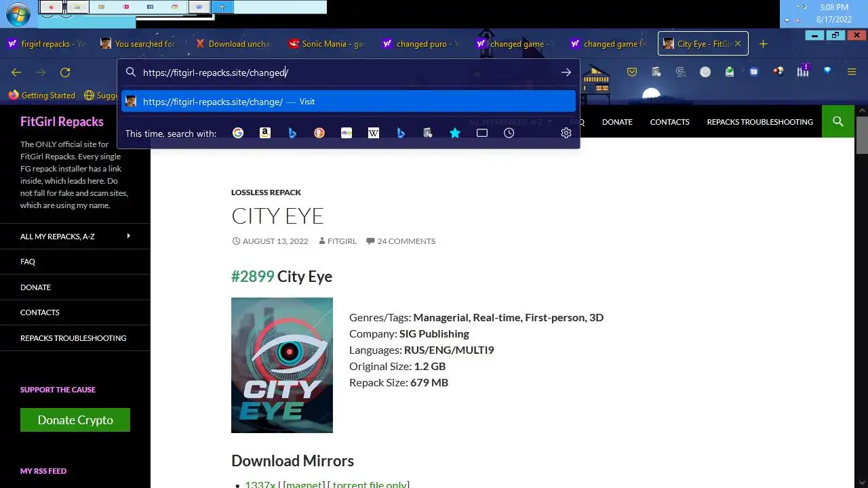Click the selected blue taskbar button
The width and height of the screenshot is (868, 488).
pos(222,7)
